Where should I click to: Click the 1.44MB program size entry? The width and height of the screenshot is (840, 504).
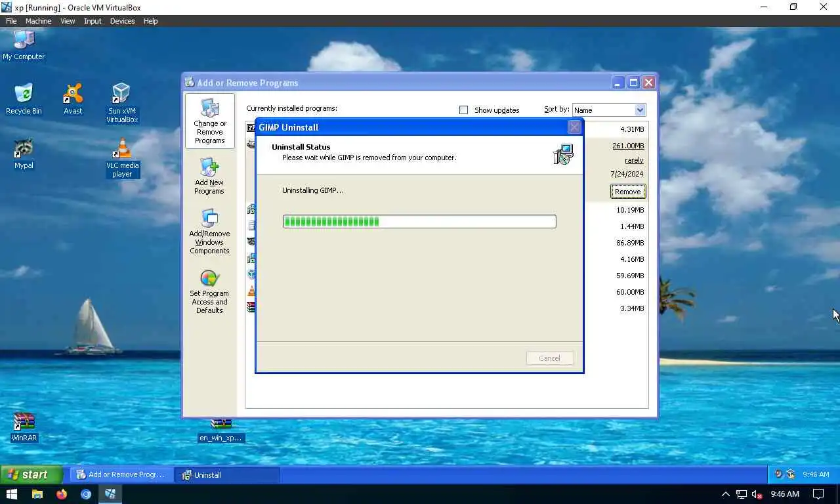tap(632, 226)
